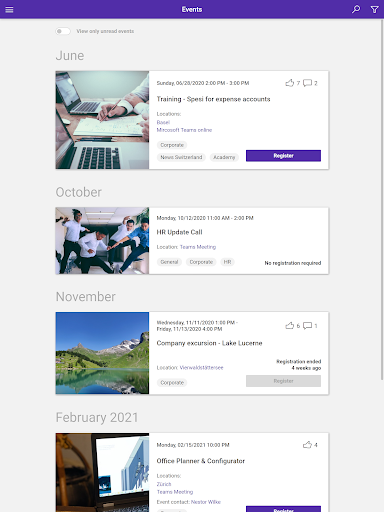The height and width of the screenshot is (512, 384).
Task: Click the Sunday 06/28/2020 date line
Action: point(203,83)
